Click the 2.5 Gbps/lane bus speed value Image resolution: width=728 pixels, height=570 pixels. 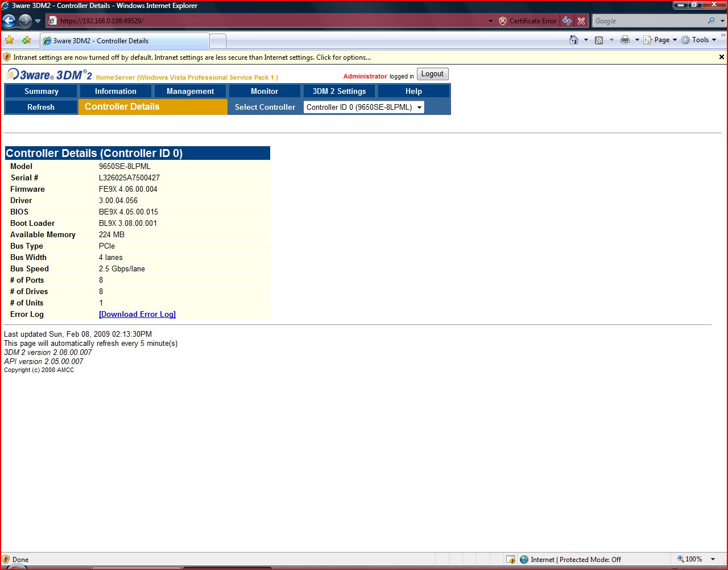[122, 269]
